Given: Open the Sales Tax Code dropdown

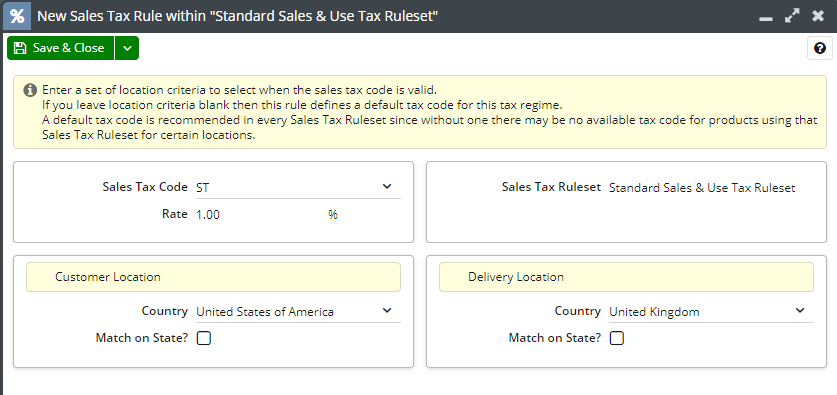Looking at the screenshot, I should [387, 186].
